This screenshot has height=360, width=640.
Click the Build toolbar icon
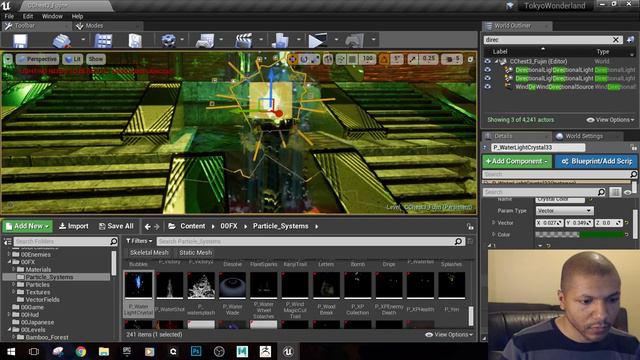click(280, 40)
